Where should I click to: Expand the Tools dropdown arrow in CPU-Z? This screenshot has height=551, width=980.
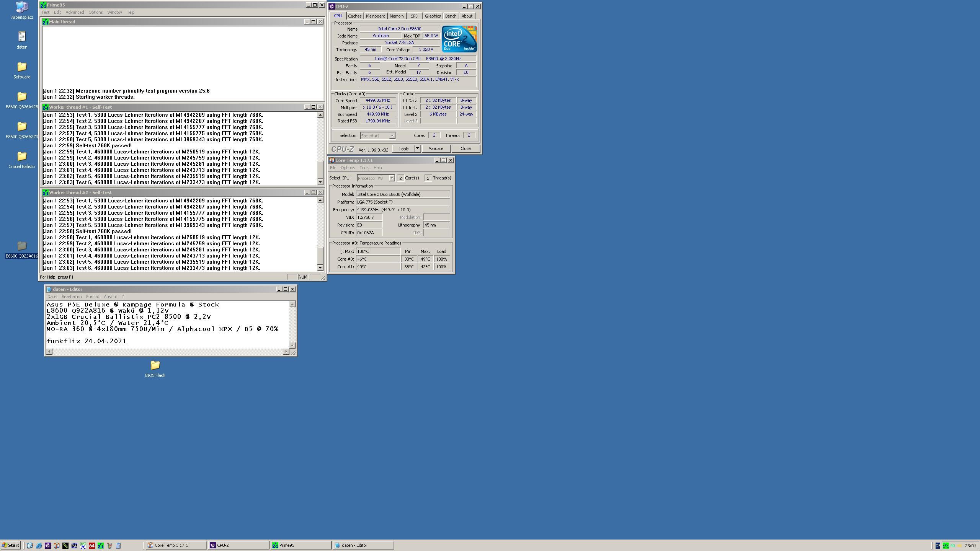click(417, 148)
